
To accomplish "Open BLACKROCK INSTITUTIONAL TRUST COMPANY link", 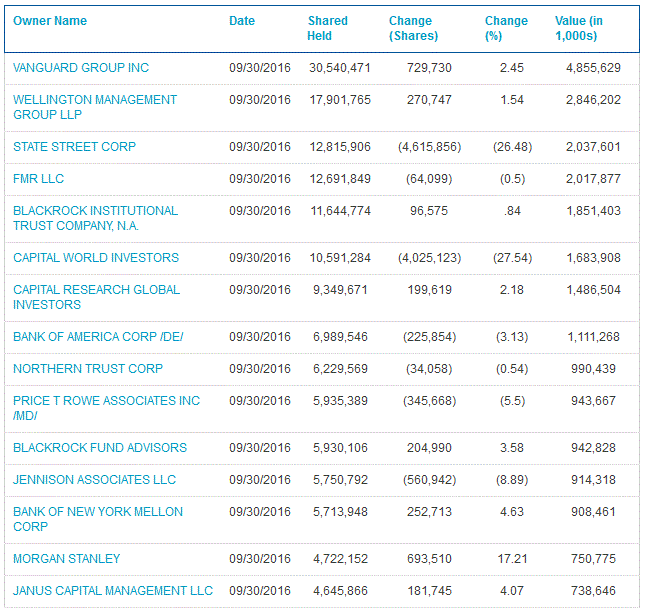I will 95,218.
